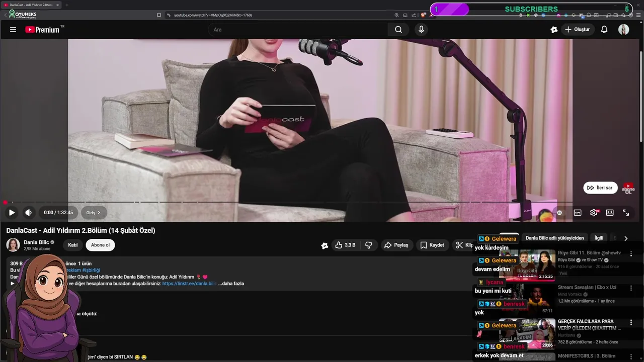The width and height of the screenshot is (644, 362).
Task: Dislike the video
Action: [x=369, y=245]
